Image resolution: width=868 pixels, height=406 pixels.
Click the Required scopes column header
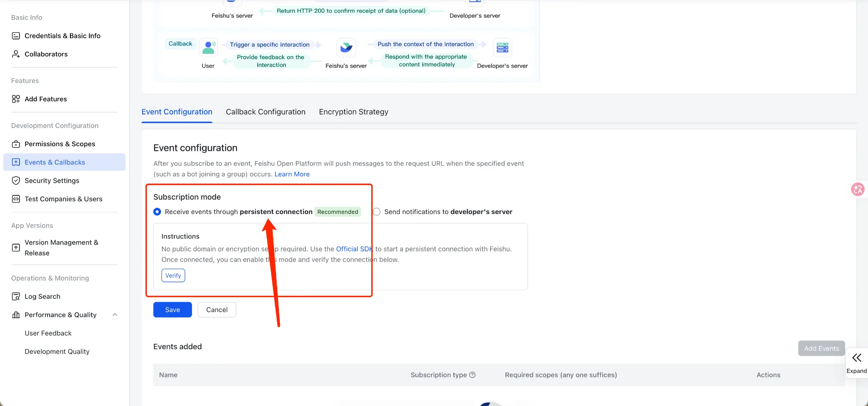pos(561,375)
